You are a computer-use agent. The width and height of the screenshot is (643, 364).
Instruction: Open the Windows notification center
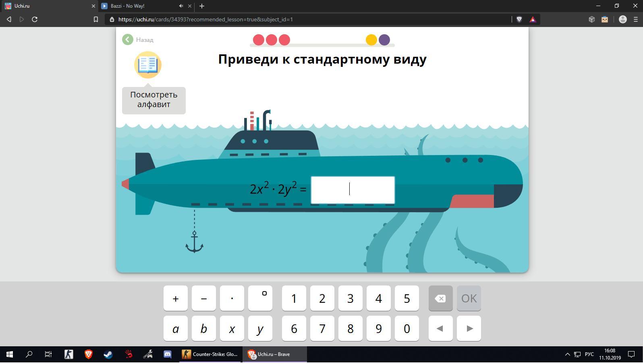632,354
